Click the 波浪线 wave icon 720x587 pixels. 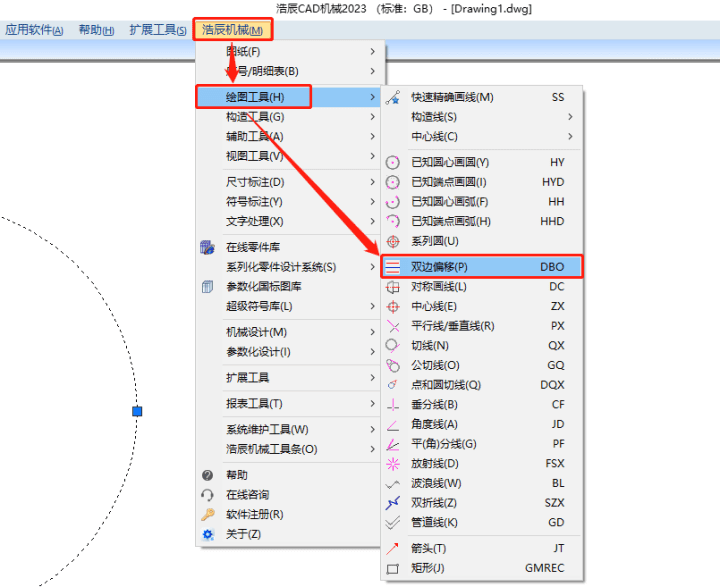393,484
